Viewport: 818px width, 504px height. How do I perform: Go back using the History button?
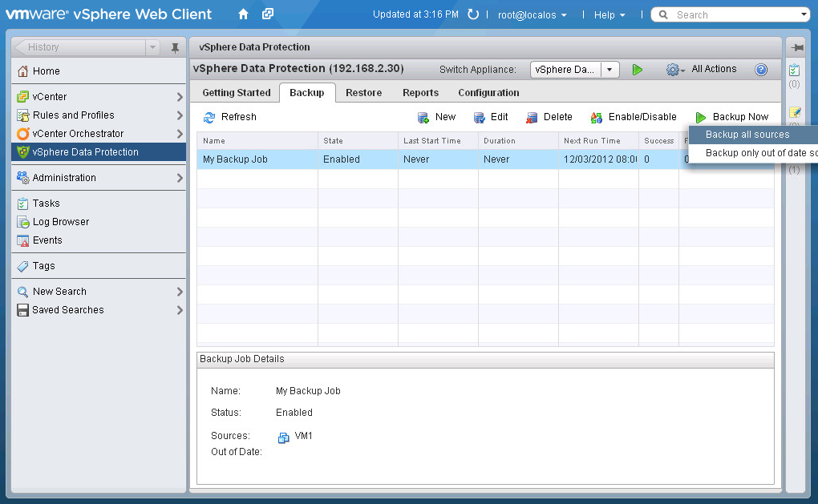(79, 47)
